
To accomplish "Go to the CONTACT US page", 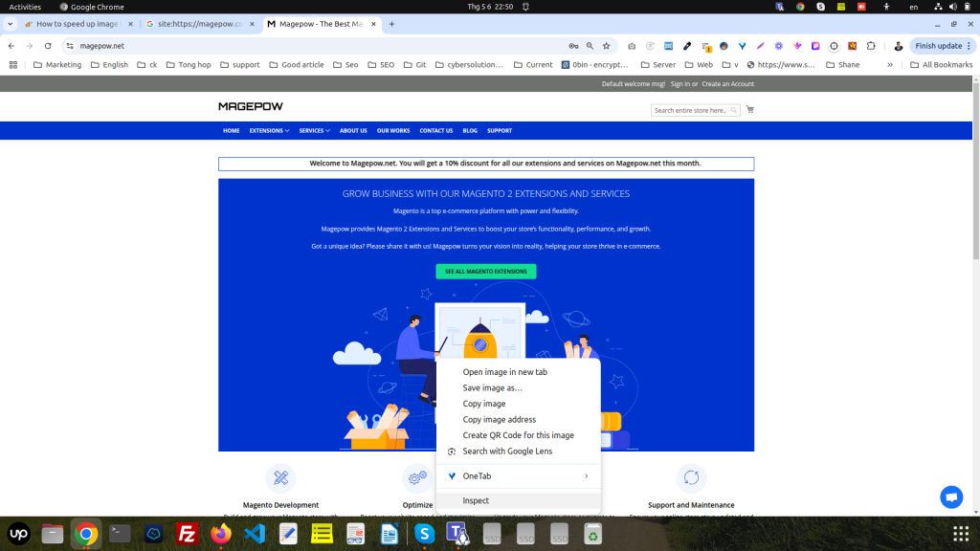I will click(436, 130).
